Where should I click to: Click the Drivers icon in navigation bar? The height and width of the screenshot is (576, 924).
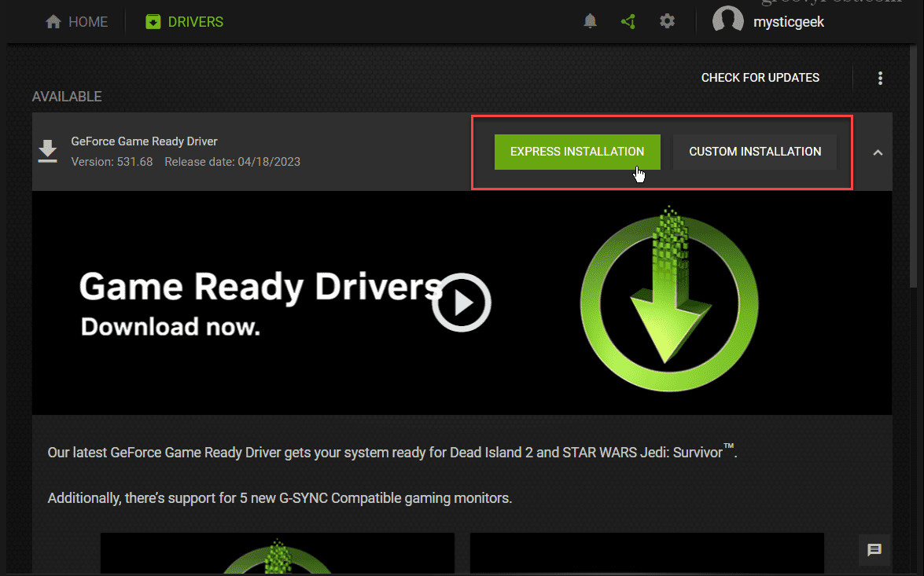(153, 21)
